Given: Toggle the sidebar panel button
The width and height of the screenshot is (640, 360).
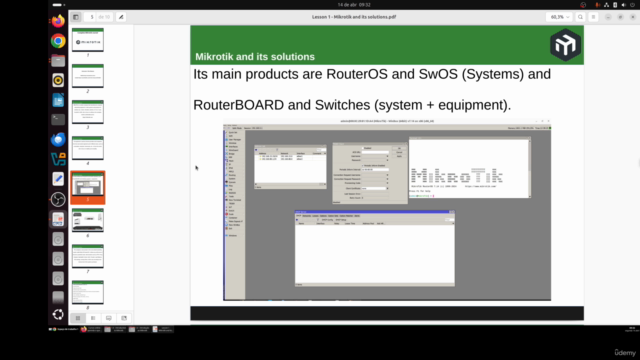Looking at the screenshot, I should click(x=76, y=17).
